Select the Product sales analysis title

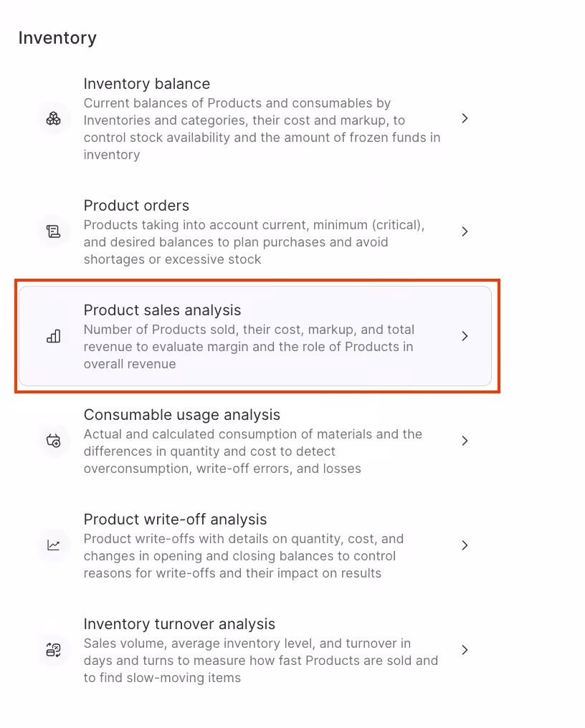pos(162,310)
